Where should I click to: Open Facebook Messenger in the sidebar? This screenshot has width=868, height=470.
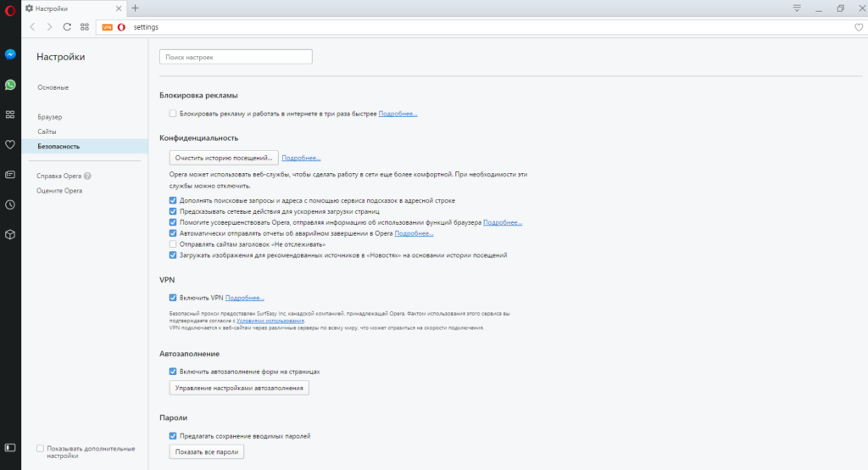tap(10, 54)
